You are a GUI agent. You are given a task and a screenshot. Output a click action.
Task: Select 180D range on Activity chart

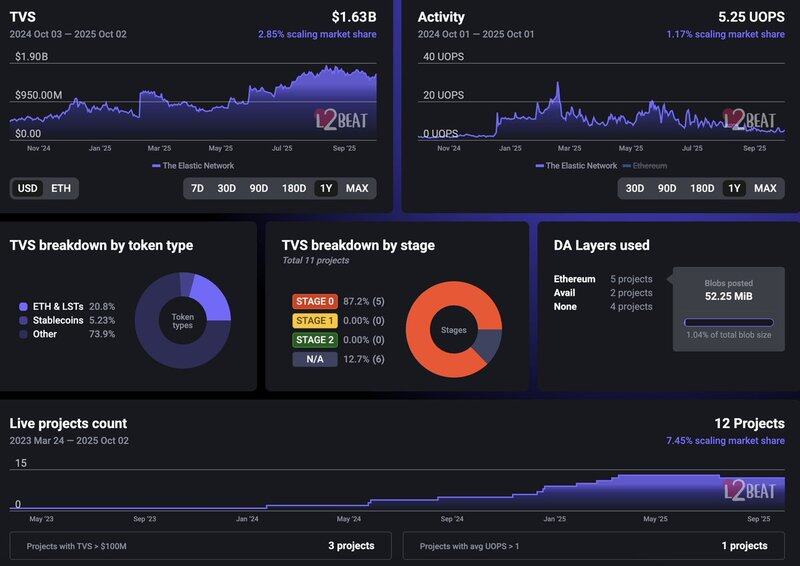(702, 188)
